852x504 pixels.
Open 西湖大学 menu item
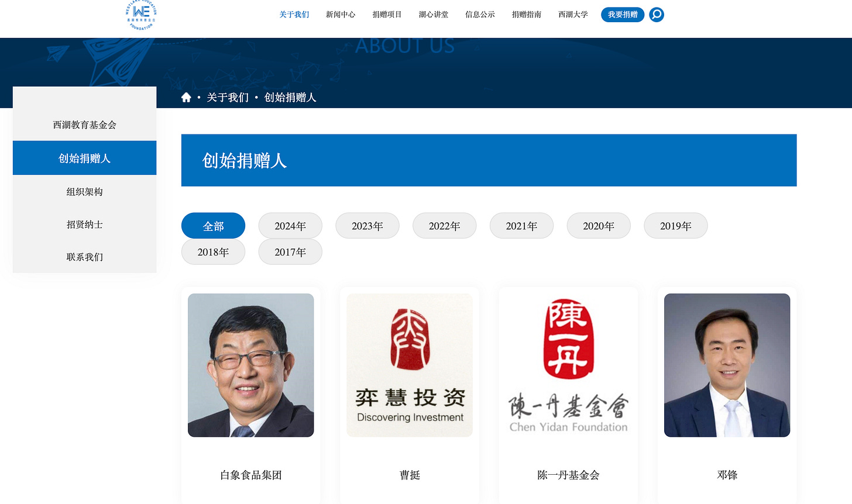coord(573,15)
